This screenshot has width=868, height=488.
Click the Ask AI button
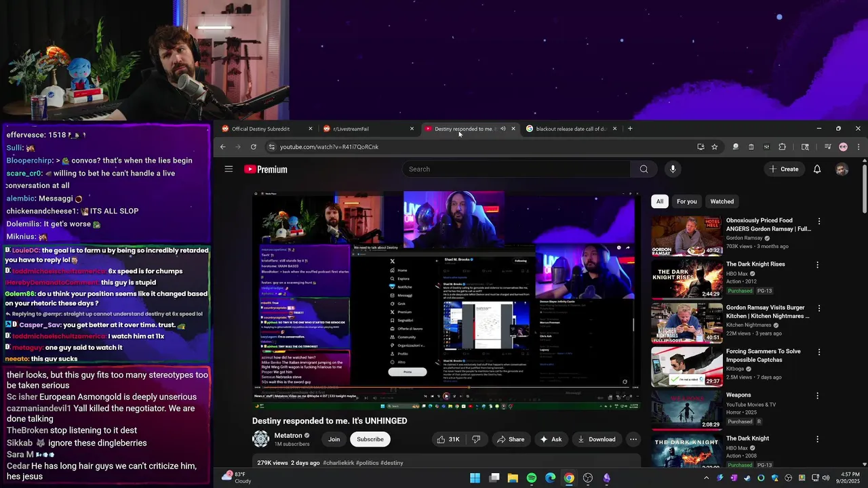tap(551, 439)
